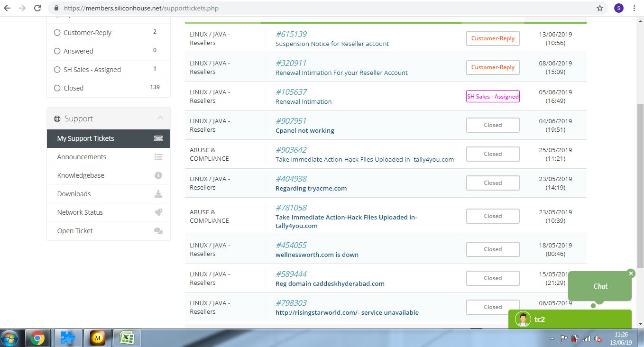Open Excel from the Windows taskbar
The width and height of the screenshot is (644, 347).
pyautogui.click(x=126, y=338)
